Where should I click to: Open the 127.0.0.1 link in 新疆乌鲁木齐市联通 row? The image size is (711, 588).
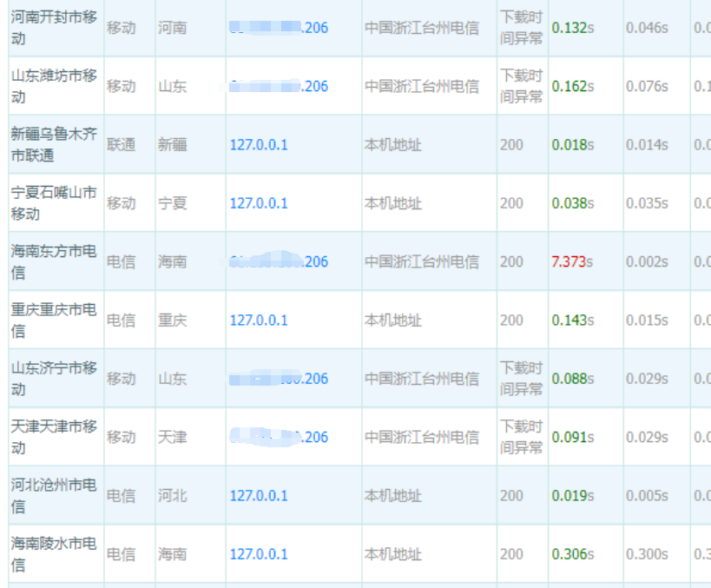click(x=258, y=145)
